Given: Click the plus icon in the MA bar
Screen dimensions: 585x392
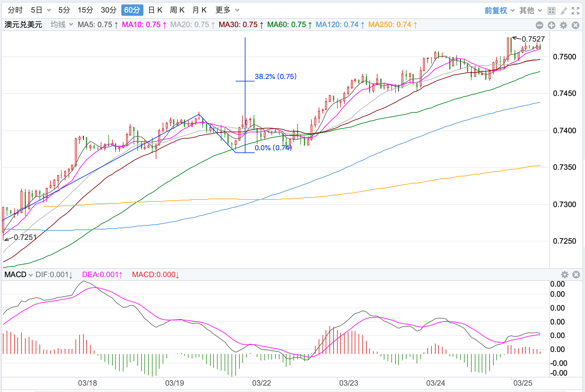Looking at the screenshot, I should pos(552,25).
